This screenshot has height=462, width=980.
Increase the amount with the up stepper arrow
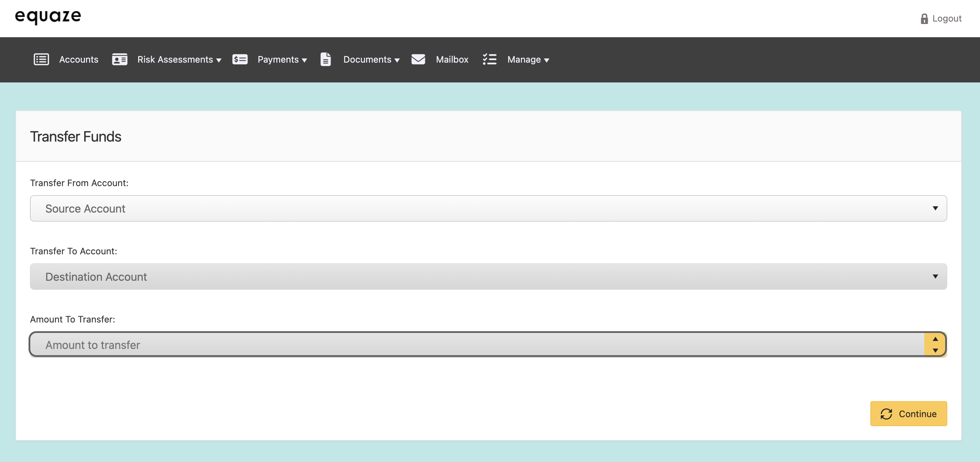935,339
